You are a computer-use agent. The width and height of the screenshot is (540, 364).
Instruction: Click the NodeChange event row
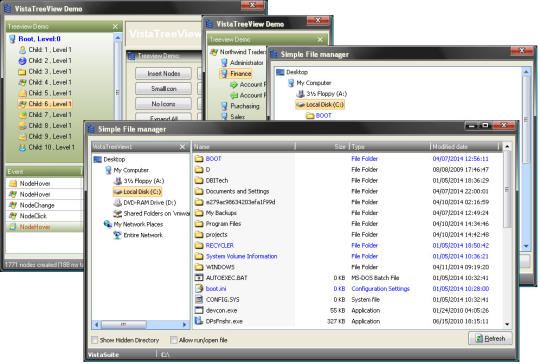click(x=44, y=205)
